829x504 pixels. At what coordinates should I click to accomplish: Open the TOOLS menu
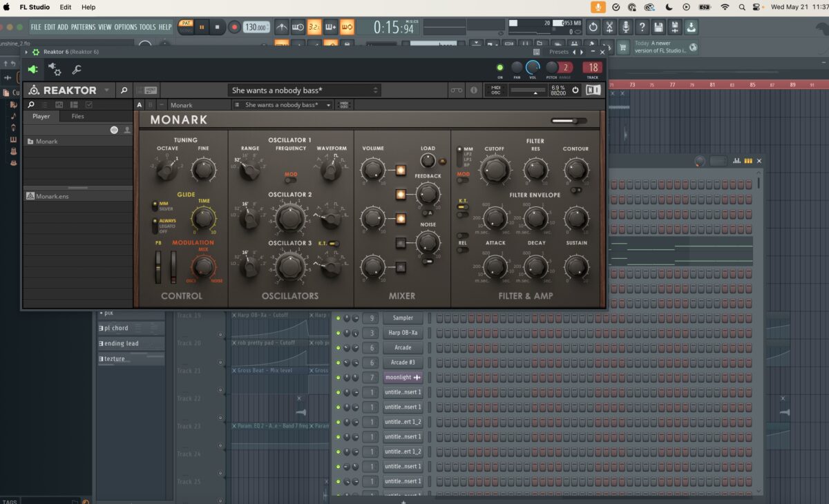(148, 28)
